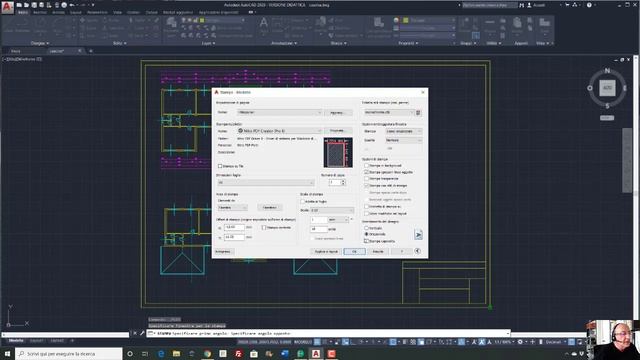640x360 pixels.
Task: Click the Undo arrow in quick access toolbar
Action: pos(72,5)
